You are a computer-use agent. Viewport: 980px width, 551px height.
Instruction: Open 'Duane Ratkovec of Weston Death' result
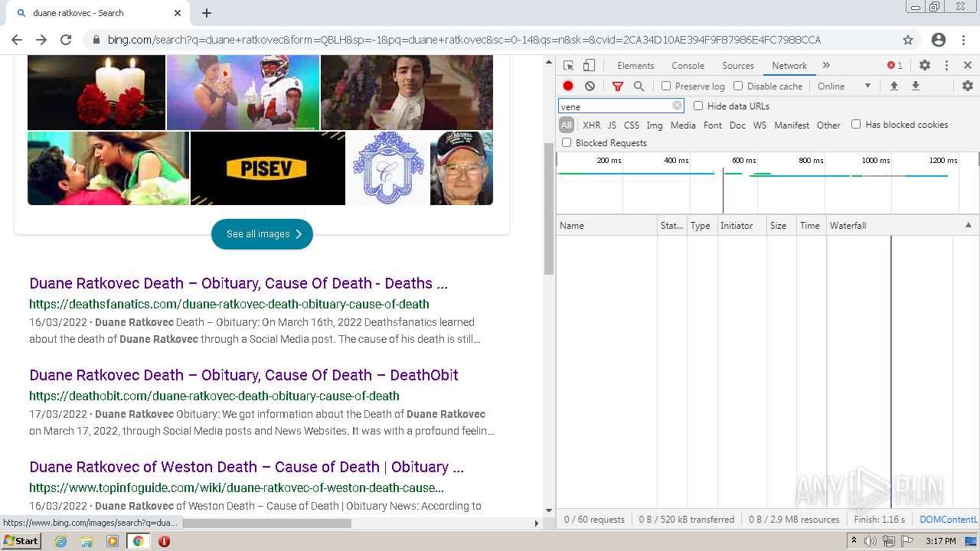click(x=247, y=467)
